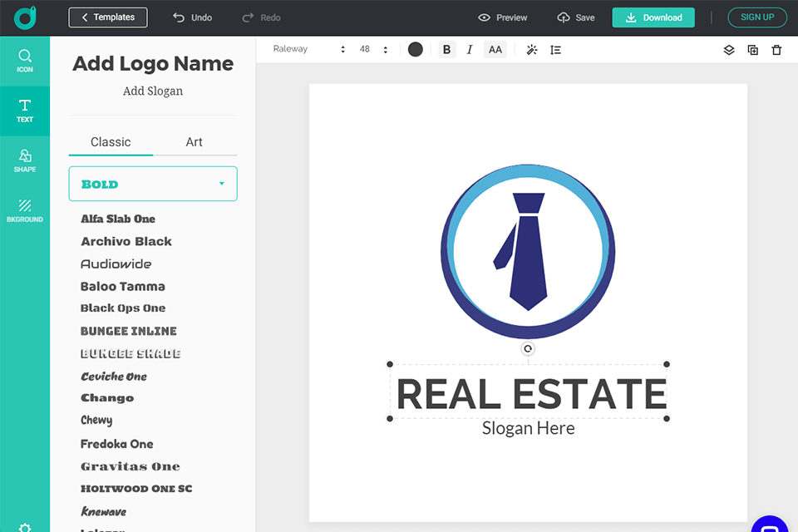The height and width of the screenshot is (532, 798).
Task: Save the logo to cloud
Action: (575, 17)
